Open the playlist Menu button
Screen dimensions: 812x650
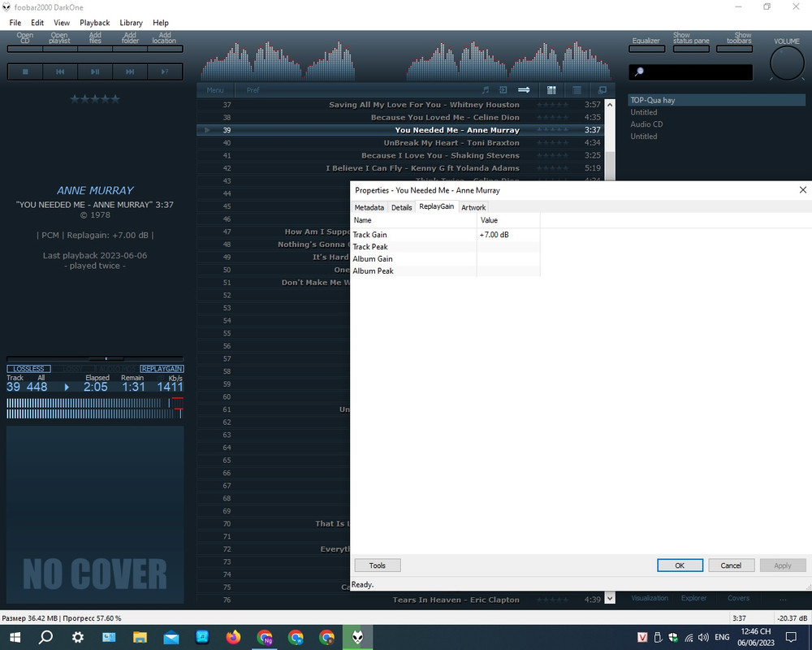click(215, 89)
